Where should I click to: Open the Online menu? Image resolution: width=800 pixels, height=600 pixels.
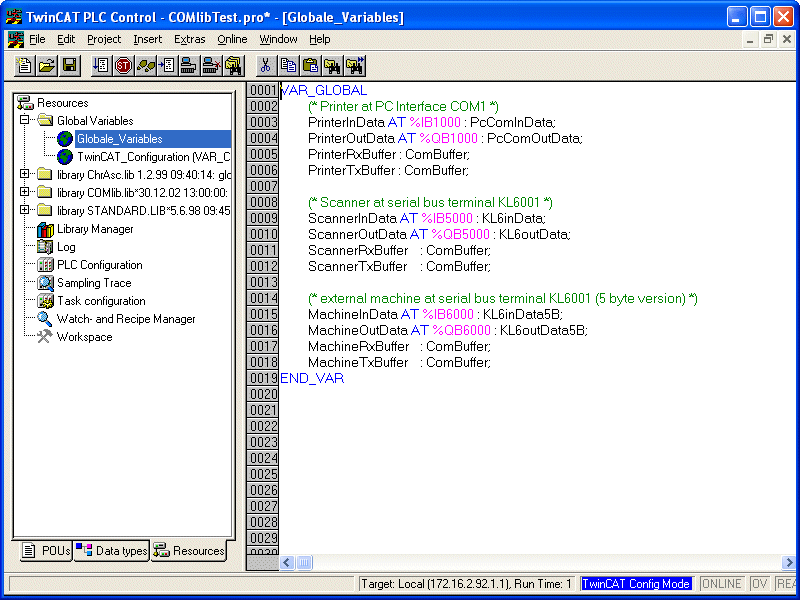232,39
